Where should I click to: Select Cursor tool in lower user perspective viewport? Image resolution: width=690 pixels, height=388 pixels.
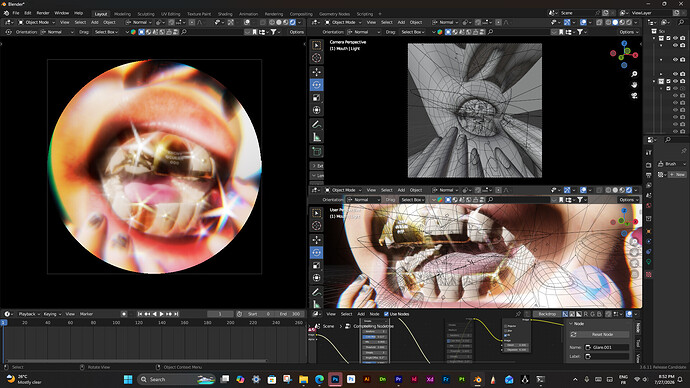click(316, 226)
